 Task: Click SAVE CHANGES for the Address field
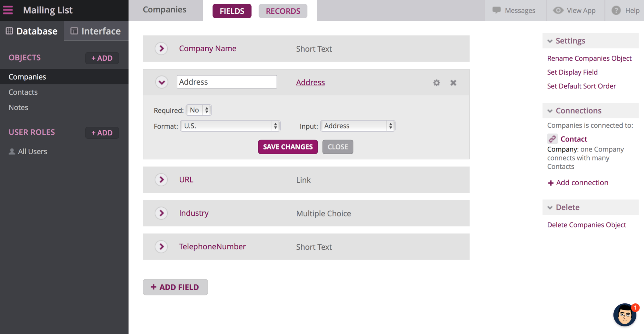coord(287,147)
